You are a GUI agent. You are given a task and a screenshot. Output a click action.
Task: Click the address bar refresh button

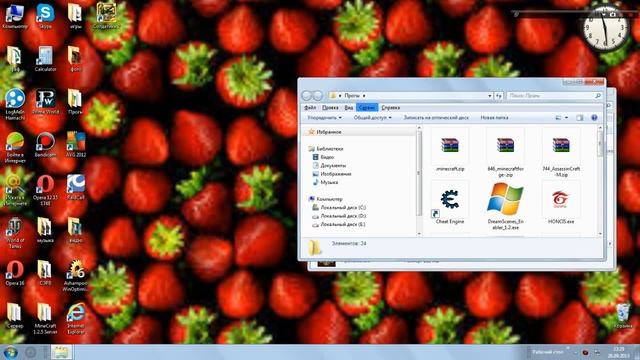[499, 96]
